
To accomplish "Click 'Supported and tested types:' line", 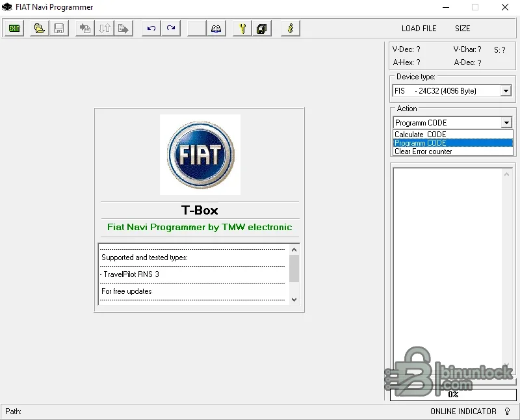I will point(144,257).
